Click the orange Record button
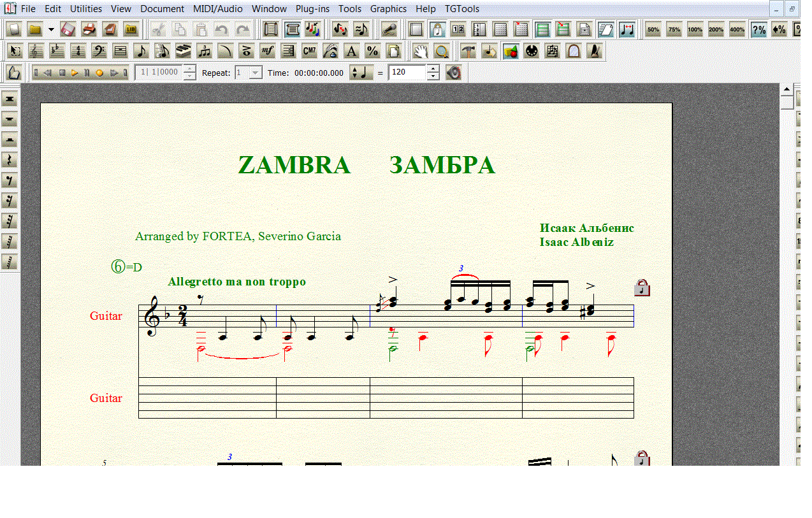 (x=99, y=73)
